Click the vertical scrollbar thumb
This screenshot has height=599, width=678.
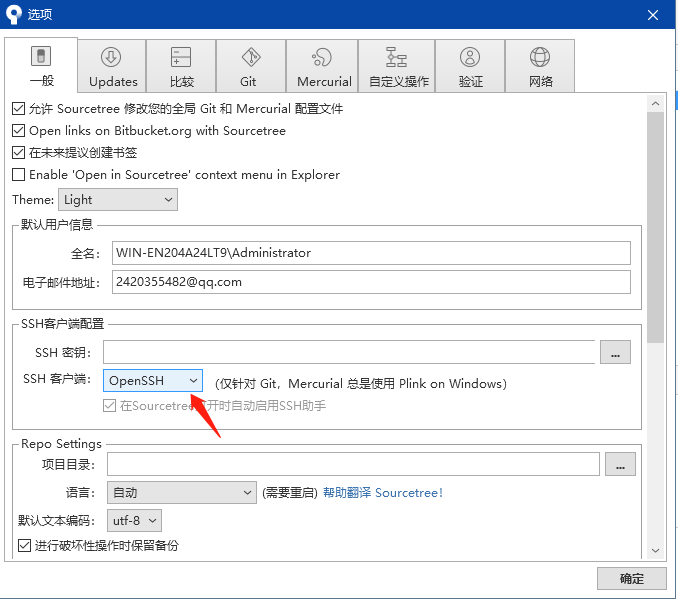pos(655,227)
